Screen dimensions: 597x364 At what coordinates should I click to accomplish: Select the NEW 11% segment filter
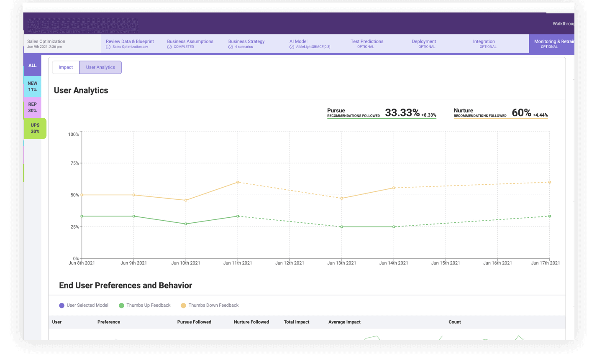point(32,87)
